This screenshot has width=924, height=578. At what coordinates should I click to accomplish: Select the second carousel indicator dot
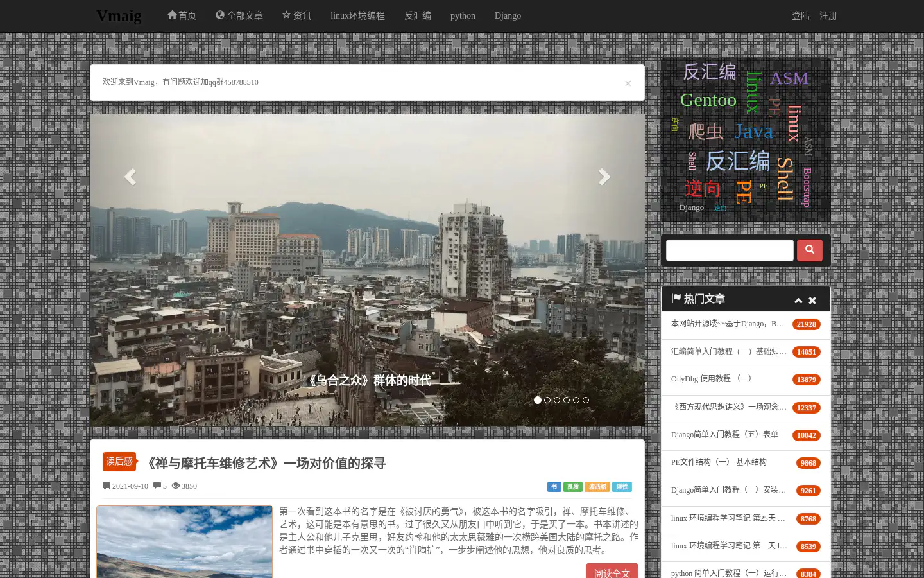pyautogui.click(x=547, y=400)
